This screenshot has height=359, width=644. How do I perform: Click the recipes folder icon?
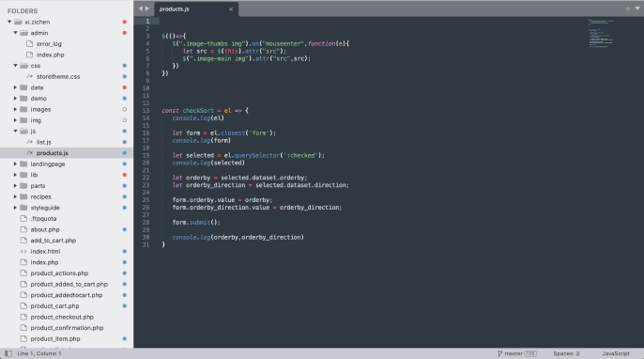click(23, 197)
